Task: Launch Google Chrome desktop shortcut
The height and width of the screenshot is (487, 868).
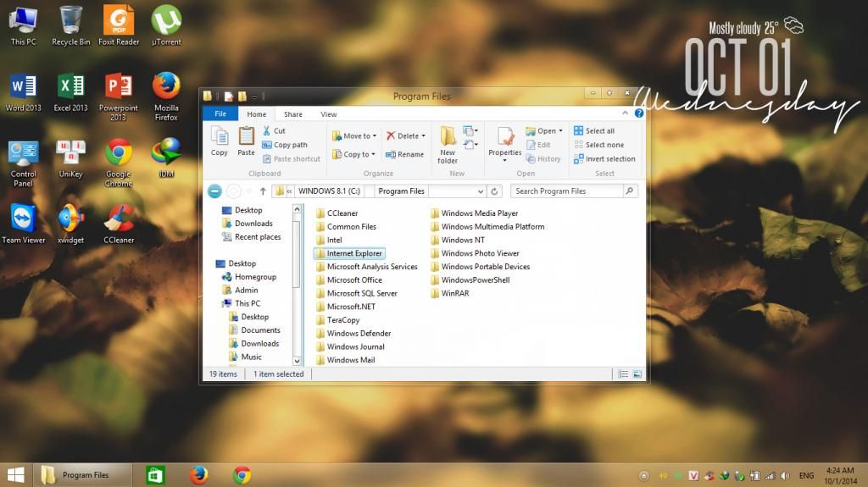Action: 119,163
